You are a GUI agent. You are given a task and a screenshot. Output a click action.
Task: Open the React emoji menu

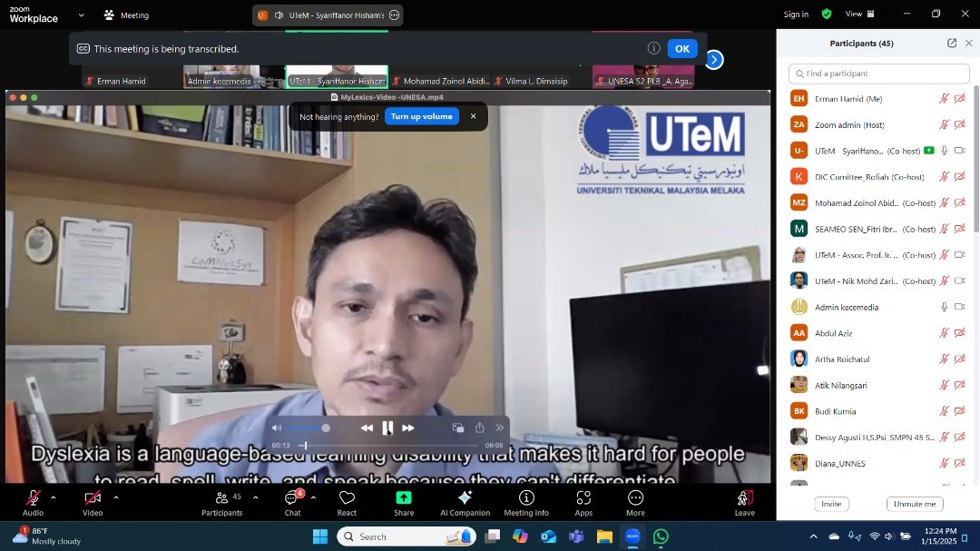tap(347, 502)
